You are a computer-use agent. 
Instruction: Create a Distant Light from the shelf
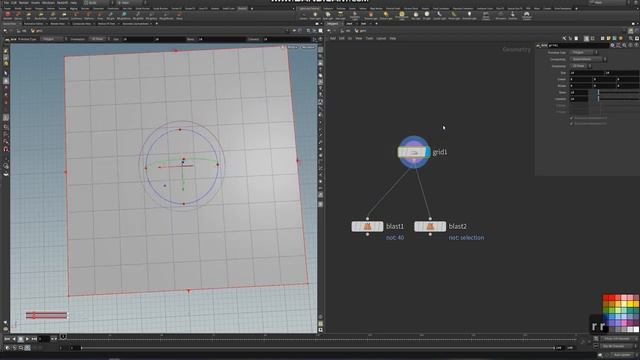(x=386, y=16)
